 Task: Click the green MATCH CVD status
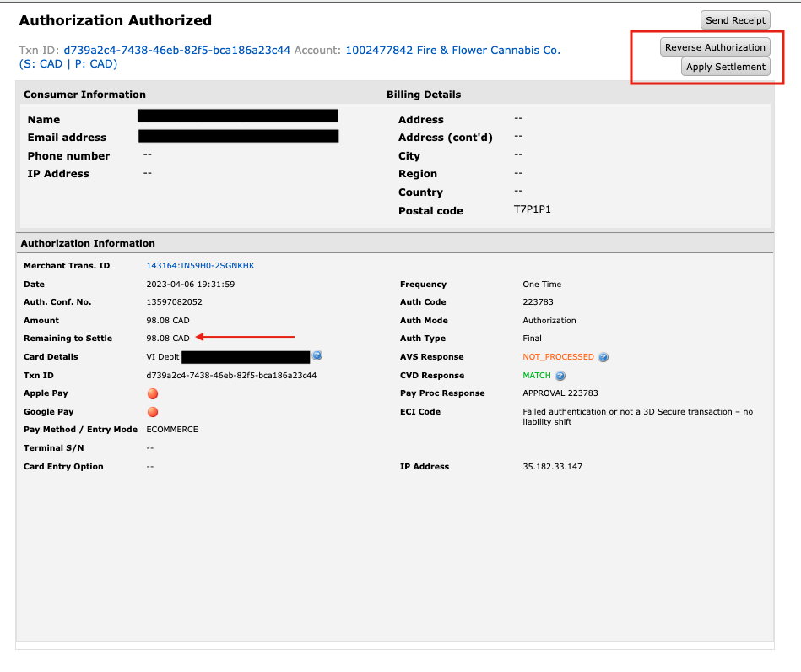(536, 376)
